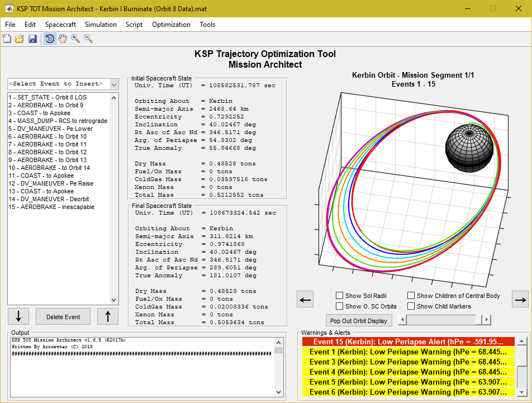
Task: Go to previous mission segment arrow
Action: point(305,299)
